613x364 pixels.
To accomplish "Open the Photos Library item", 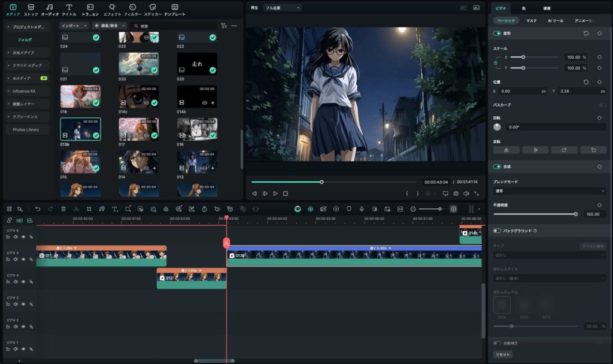I will pyautogui.click(x=26, y=130).
